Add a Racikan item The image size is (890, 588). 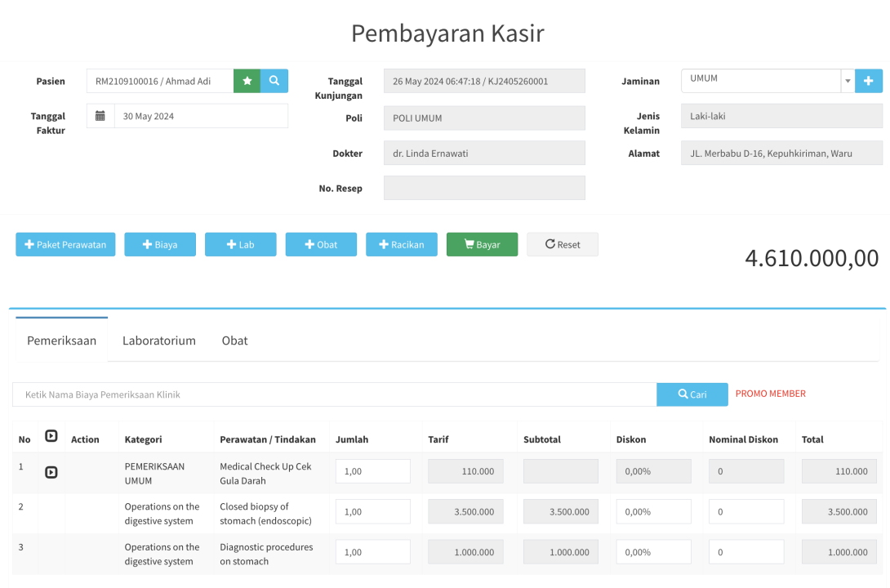click(402, 245)
